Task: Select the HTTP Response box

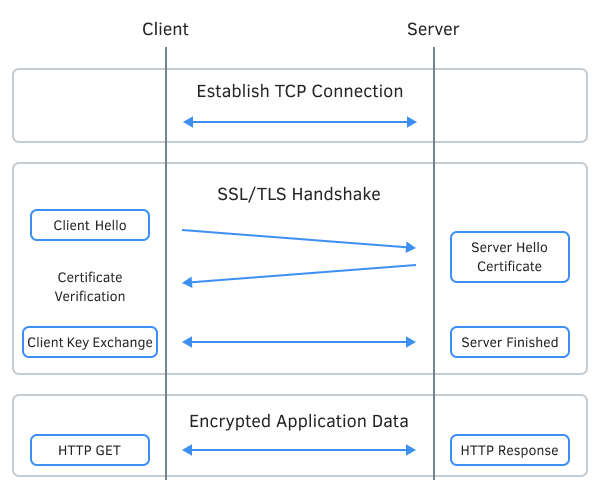Action: coord(509,450)
